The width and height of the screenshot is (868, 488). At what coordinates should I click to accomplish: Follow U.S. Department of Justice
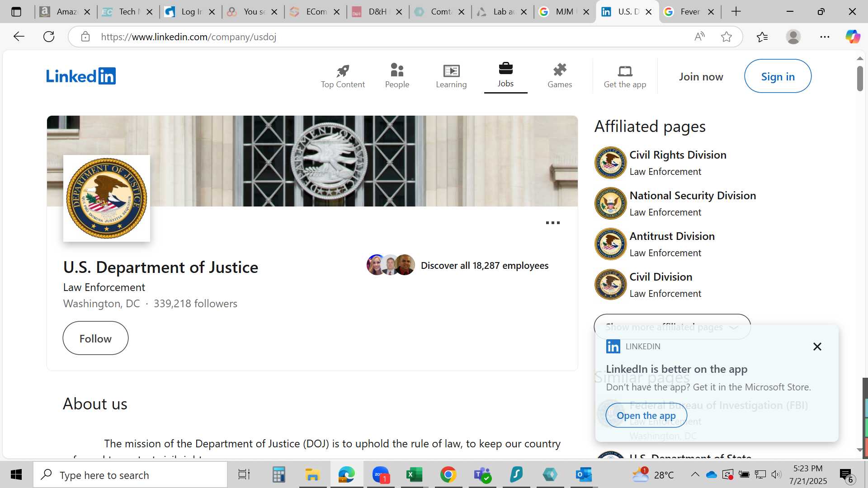point(95,338)
